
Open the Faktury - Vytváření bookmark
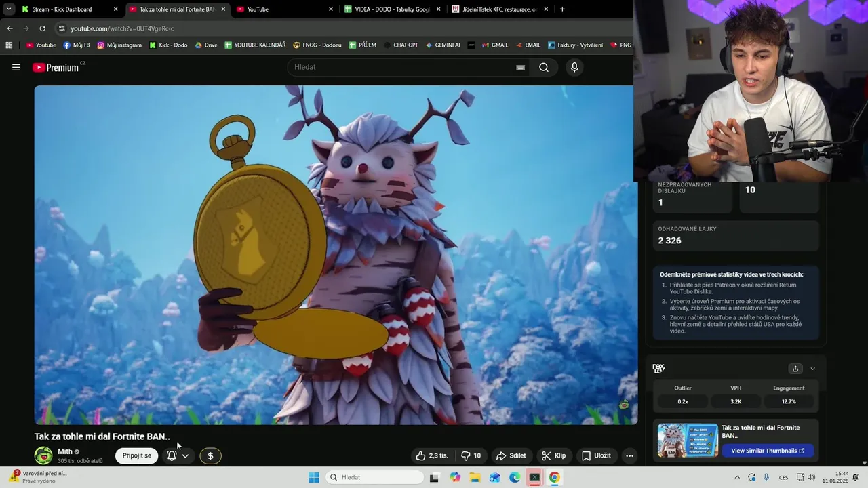(575, 45)
